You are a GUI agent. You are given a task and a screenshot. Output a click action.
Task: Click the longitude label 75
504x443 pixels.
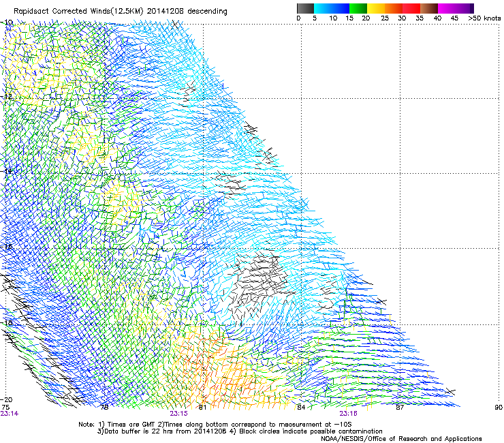[x=5, y=408]
